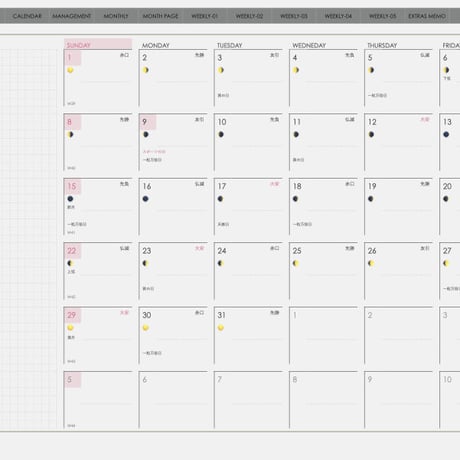Select the half moon icon on day 22
The image size is (460, 460).
tap(70, 263)
